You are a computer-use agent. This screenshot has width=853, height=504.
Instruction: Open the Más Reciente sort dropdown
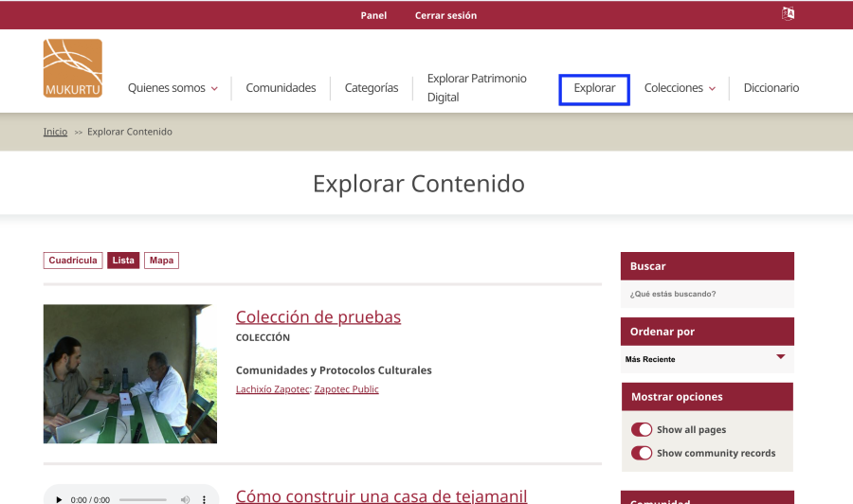pyautogui.click(x=707, y=359)
